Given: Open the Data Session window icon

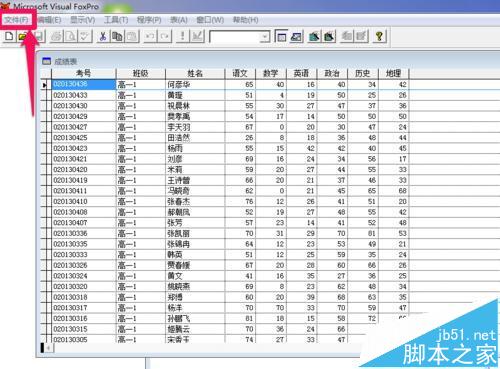Looking at the screenshot, I should pos(296,36).
